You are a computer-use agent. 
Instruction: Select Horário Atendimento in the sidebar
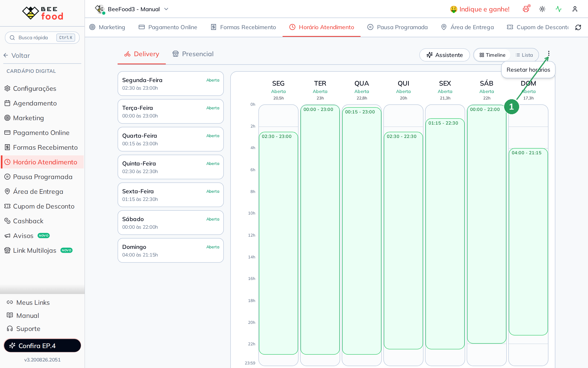[43, 162]
